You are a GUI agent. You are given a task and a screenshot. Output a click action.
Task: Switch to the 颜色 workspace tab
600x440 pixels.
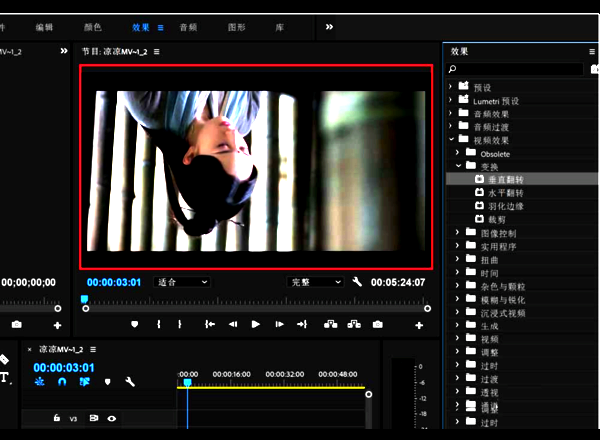pyautogui.click(x=93, y=27)
